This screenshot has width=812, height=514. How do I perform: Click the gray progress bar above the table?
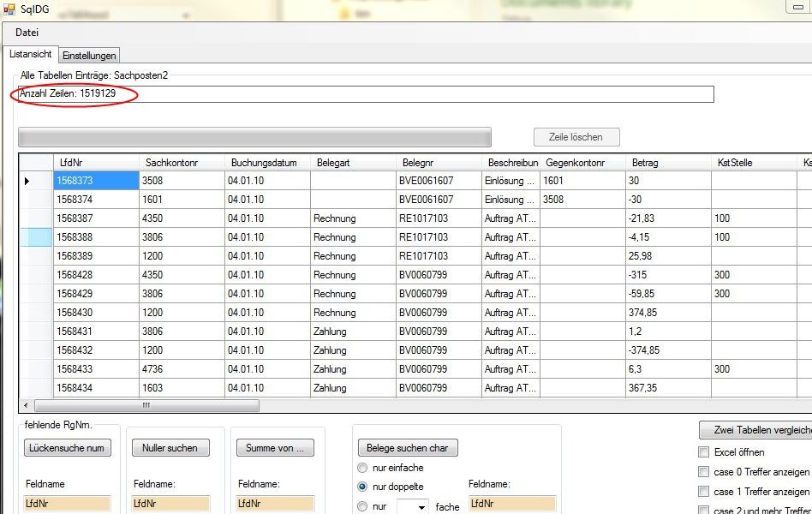254,137
